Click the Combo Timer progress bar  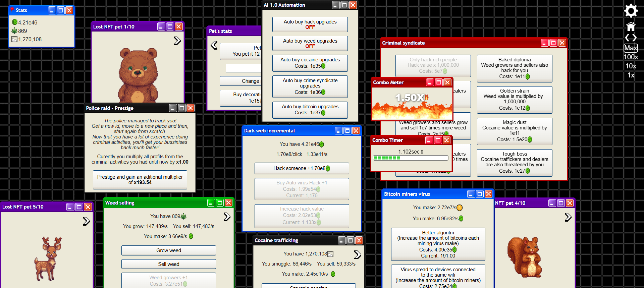tap(411, 158)
